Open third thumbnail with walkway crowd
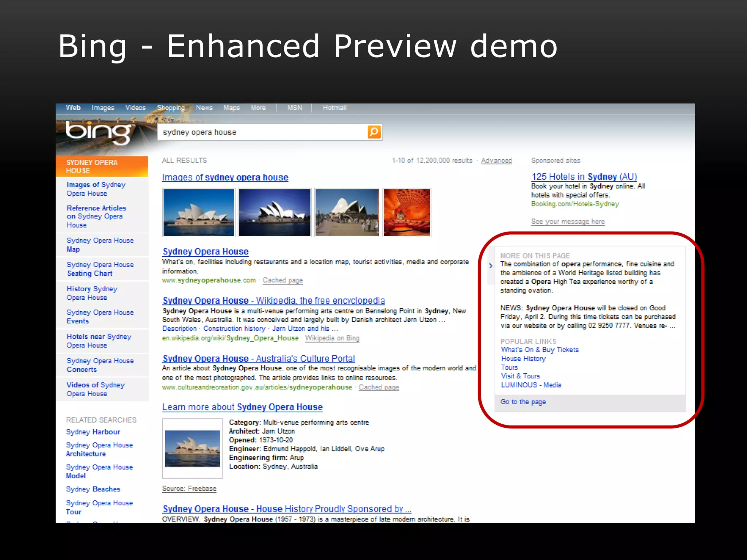 coord(347,213)
